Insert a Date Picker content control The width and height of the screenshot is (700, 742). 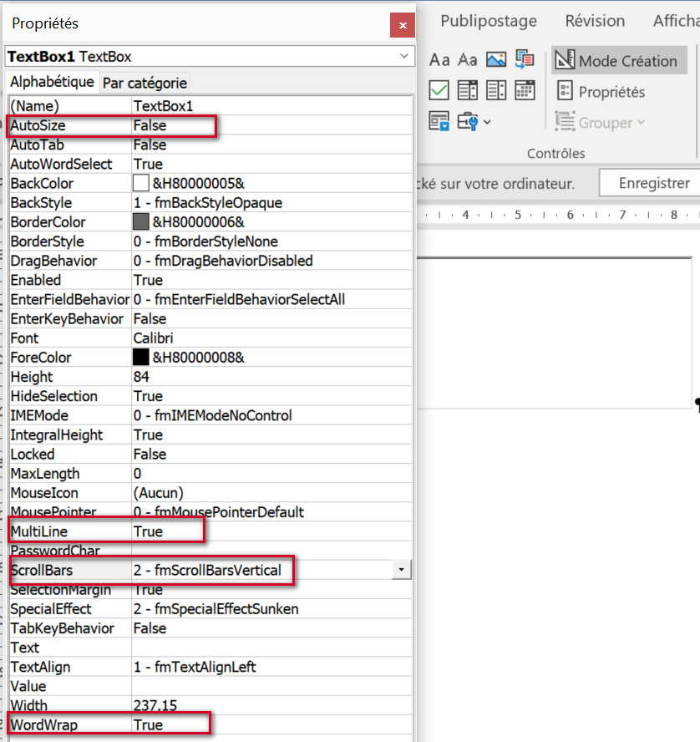click(525, 90)
